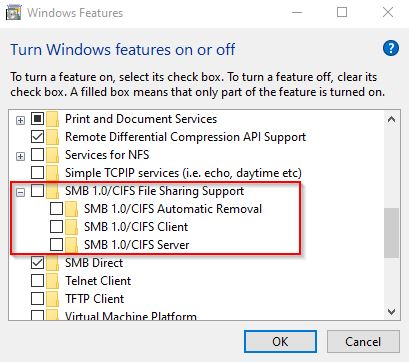Click the Services for NFS folder icon

pos(52,155)
